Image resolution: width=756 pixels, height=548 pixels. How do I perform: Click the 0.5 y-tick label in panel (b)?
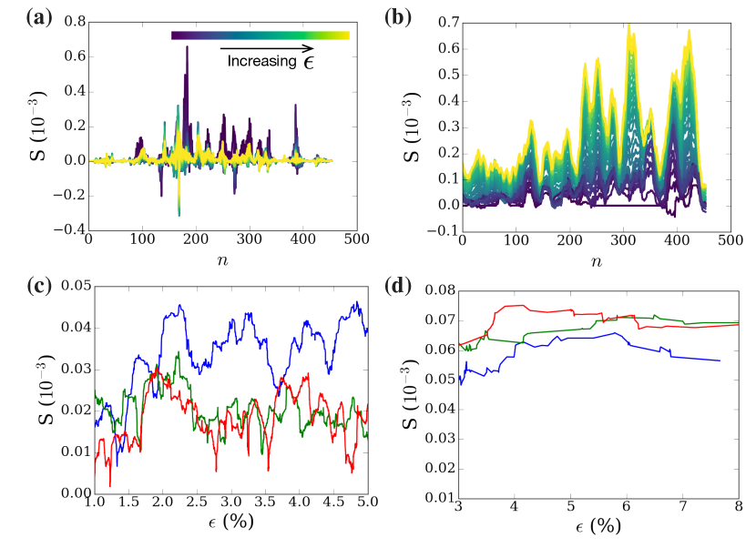click(x=449, y=75)
